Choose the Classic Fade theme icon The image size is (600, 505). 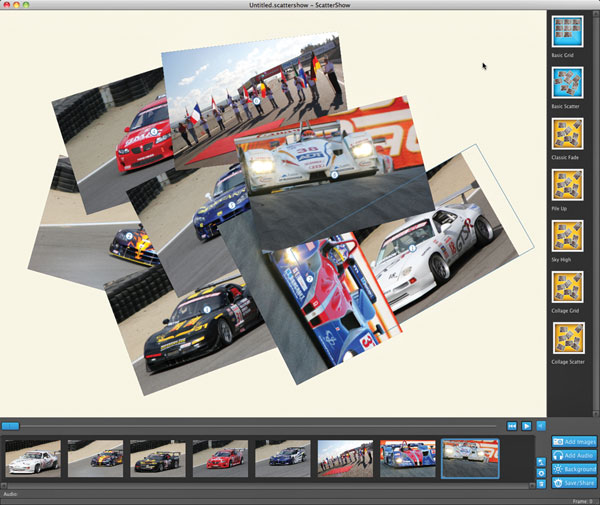(567, 134)
